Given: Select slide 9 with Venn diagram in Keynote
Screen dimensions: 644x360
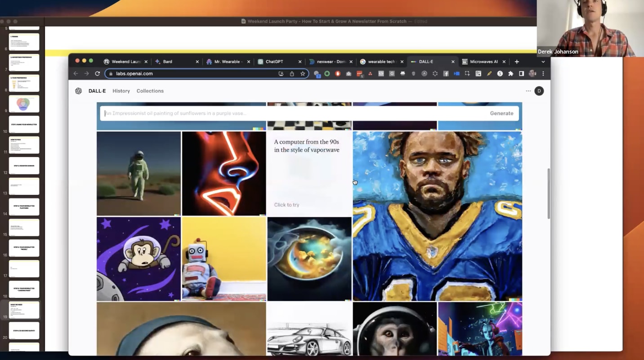Looking at the screenshot, I should tap(24, 104).
